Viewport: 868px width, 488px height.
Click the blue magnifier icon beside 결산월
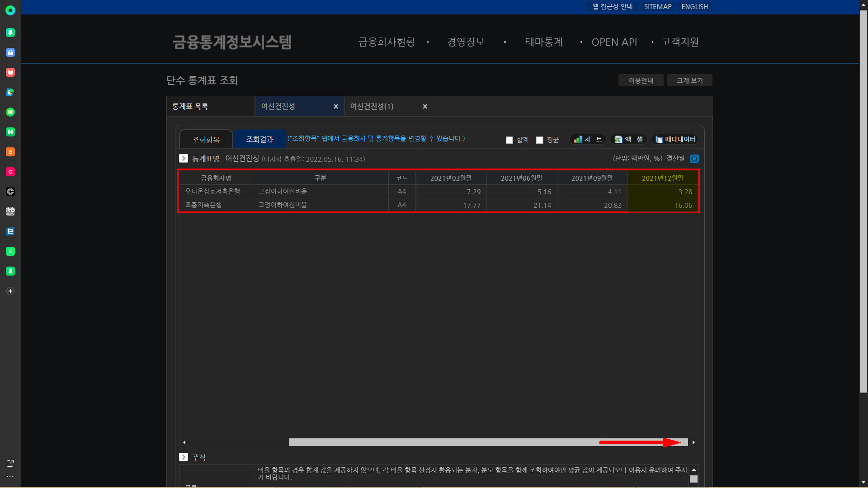pos(694,159)
